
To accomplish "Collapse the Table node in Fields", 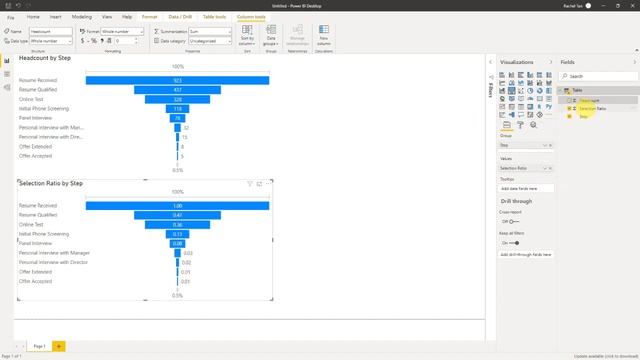I will pyautogui.click(x=560, y=90).
